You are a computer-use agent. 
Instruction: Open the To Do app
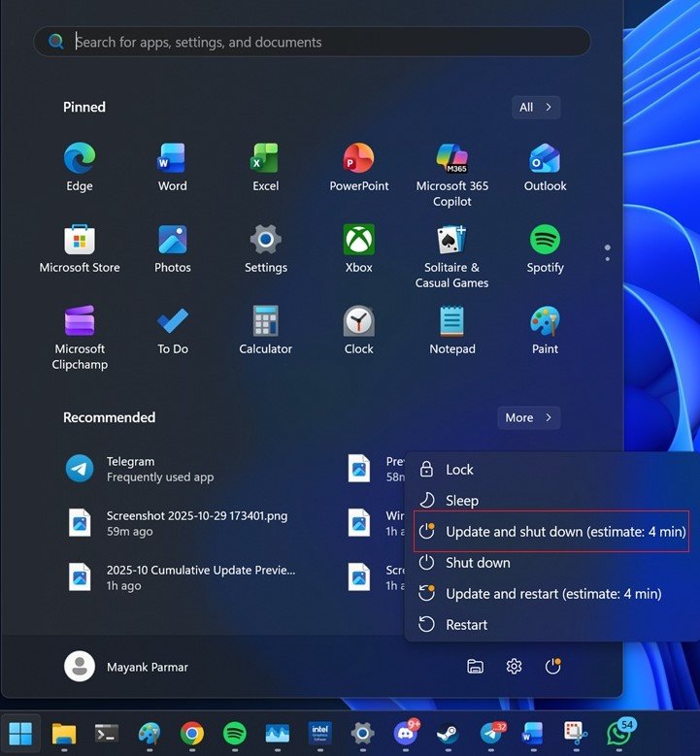(x=173, y=330)
